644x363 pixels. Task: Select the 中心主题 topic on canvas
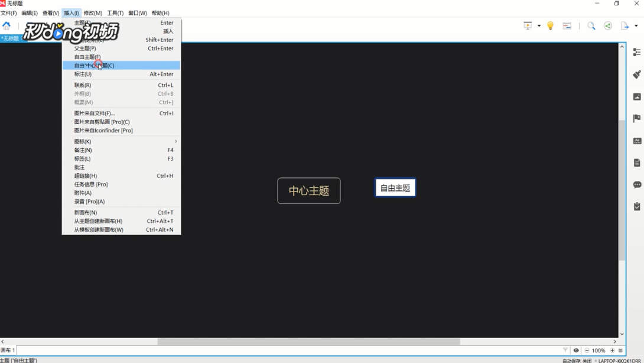(308, 190)
